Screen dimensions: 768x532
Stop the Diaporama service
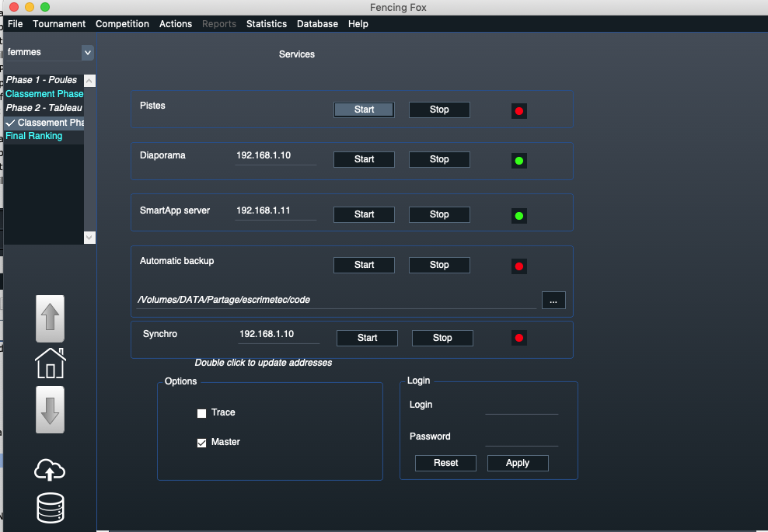[x=439, y=159]
